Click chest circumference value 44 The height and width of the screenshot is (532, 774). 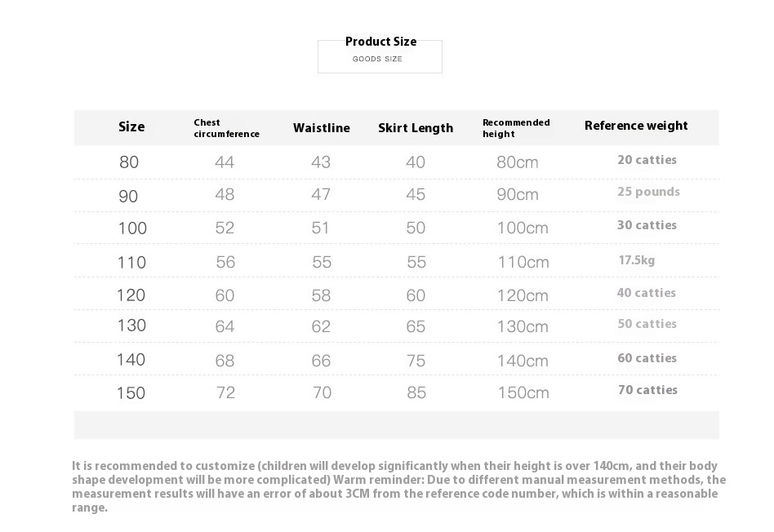click(x=225, y=162)
